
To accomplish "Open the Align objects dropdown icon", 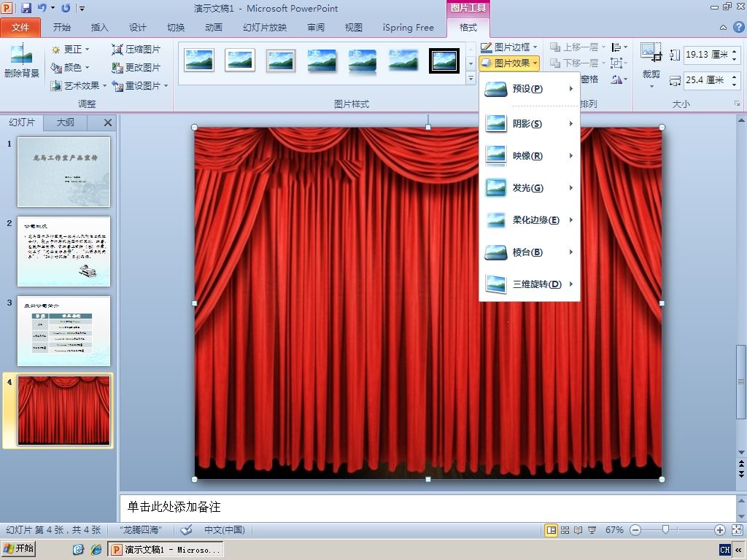I will (619, 47).
